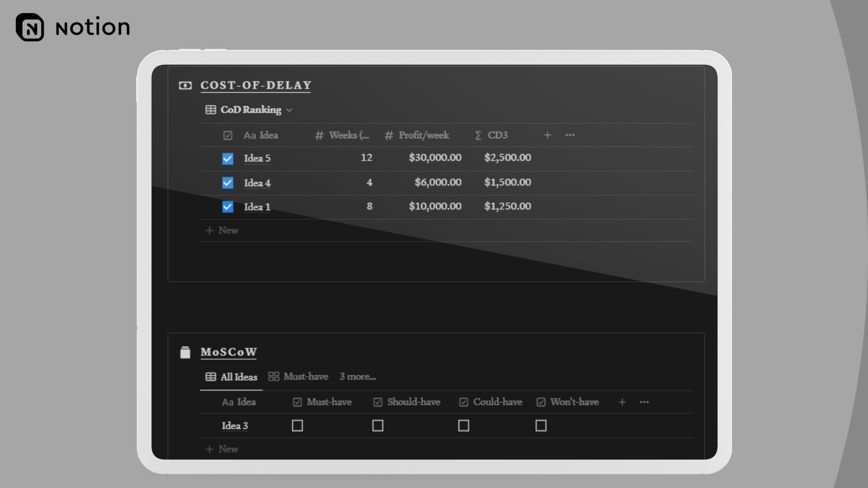The width and height of the screenshot is (868, 488).
Task: Click the Weeks number hash icon
Action: click(319, 136)
